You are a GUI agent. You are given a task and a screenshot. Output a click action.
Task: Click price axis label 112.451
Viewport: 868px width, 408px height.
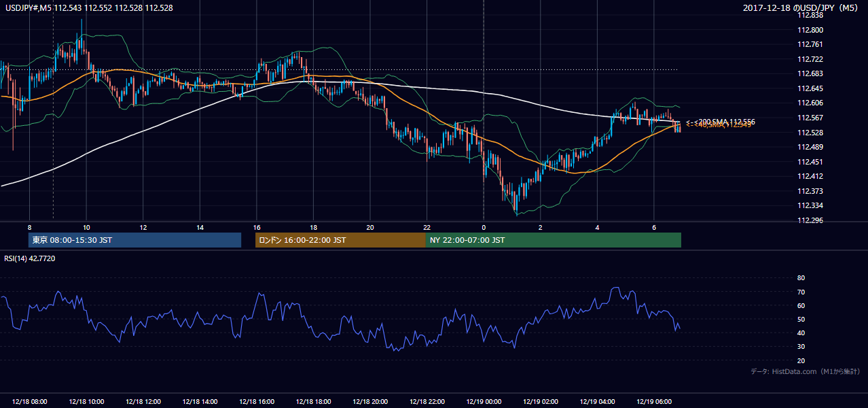[x=811, y=162]
